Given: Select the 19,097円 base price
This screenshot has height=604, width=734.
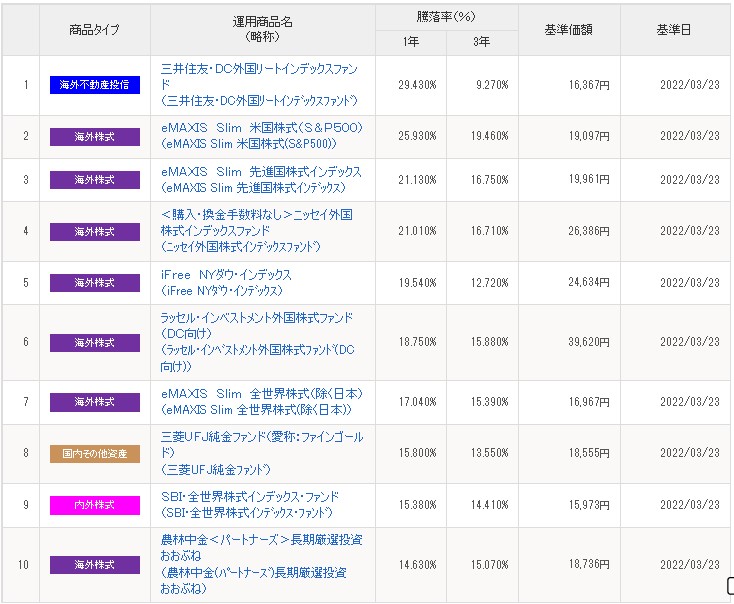Looking at the screenshot, I should (589, 136).
